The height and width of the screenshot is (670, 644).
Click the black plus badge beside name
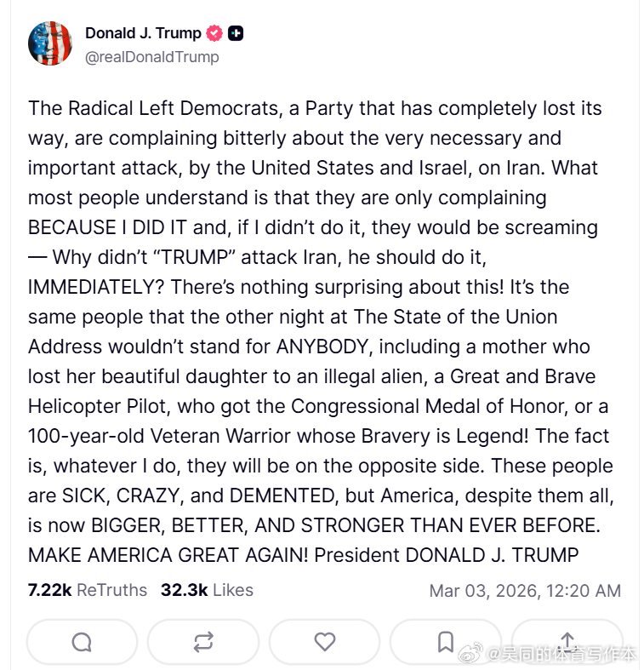click(x=237, y=34)
